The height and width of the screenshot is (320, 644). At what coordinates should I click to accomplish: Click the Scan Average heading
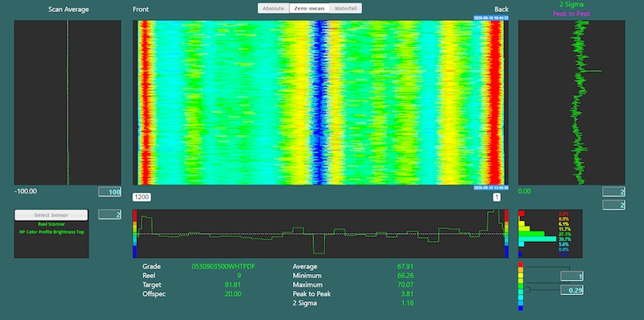point(68,9)
